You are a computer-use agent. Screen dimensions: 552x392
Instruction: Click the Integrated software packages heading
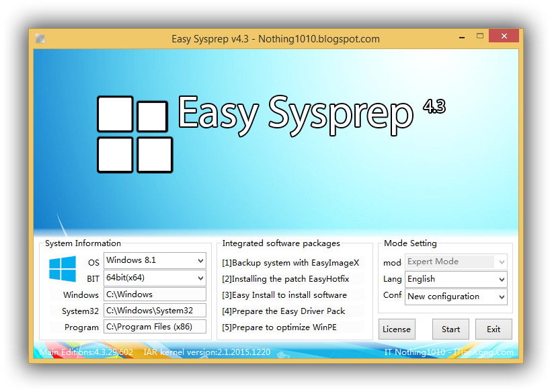click(281, 243)
